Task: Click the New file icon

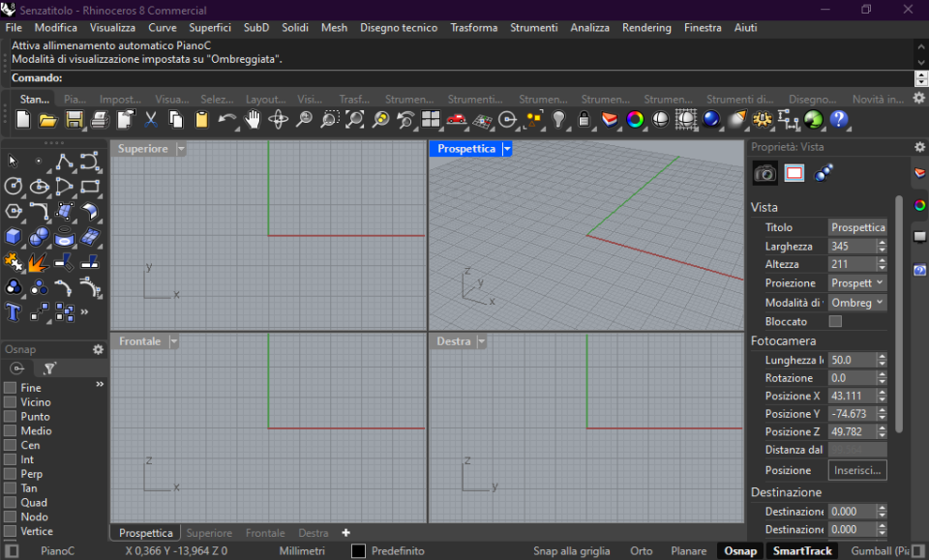Action: click(23, 120)
